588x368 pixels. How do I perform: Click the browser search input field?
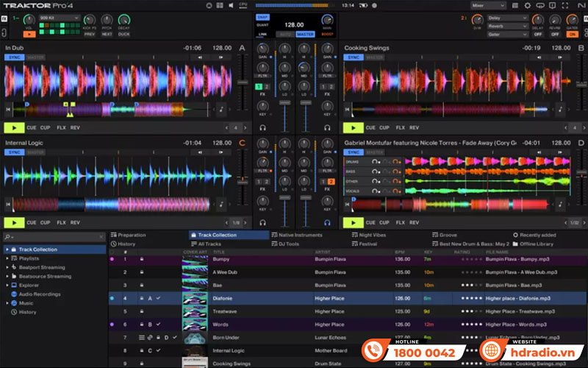[56, 237]
